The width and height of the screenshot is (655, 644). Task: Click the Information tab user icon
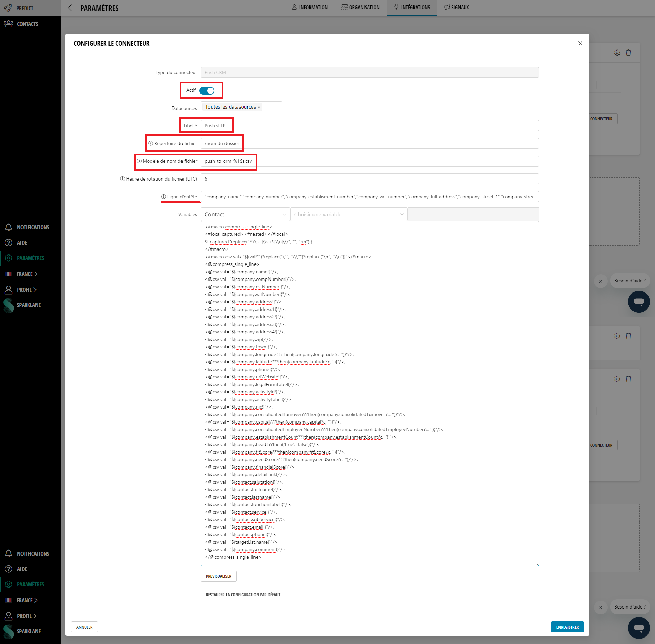(294, 7)
